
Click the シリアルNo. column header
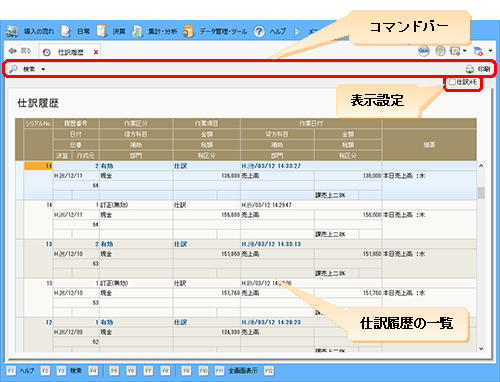[x=38, y=123]
